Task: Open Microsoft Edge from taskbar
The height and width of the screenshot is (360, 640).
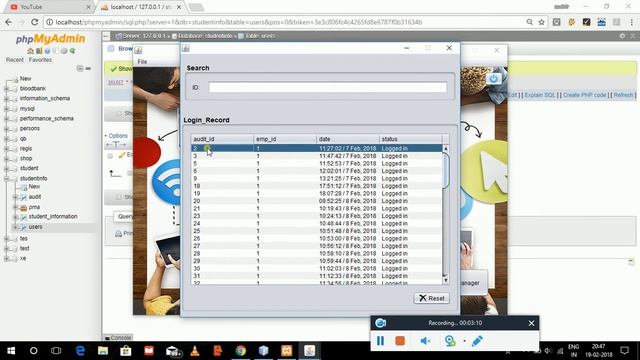Action: [x=80, y=351]
